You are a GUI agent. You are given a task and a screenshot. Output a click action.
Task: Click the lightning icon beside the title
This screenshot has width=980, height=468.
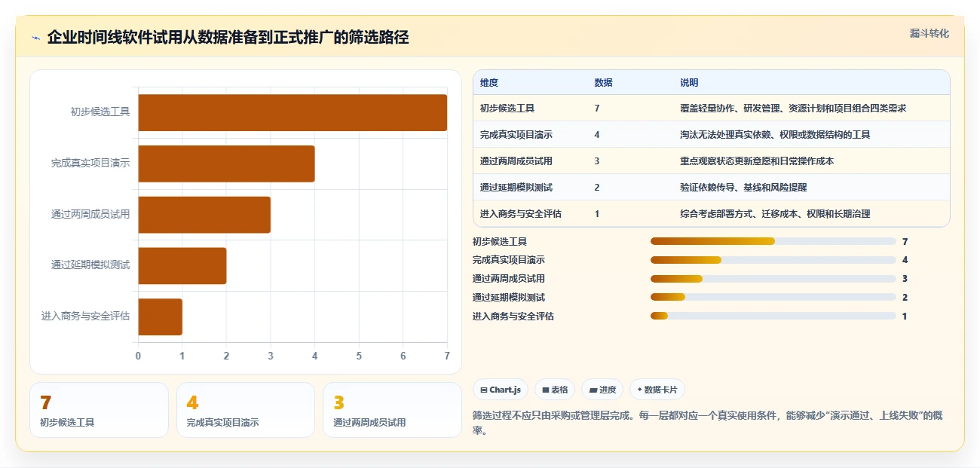pyautogui.click(x=35, y=38)
